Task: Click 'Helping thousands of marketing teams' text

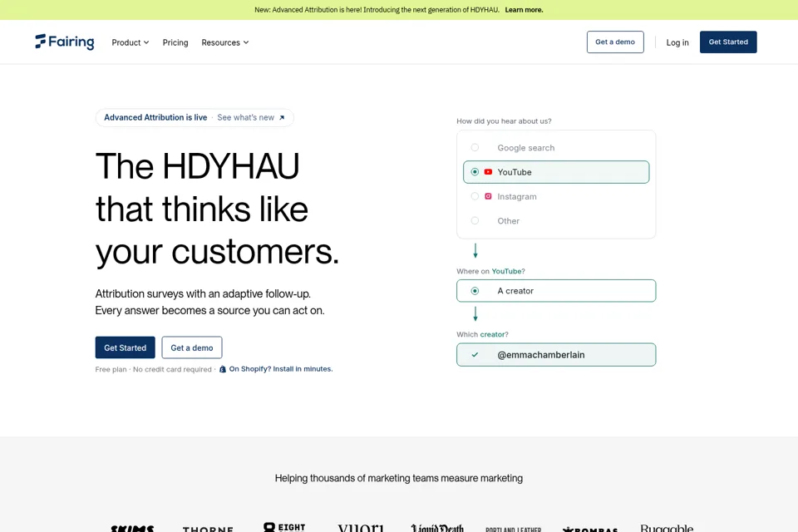Action: (399, 479)
